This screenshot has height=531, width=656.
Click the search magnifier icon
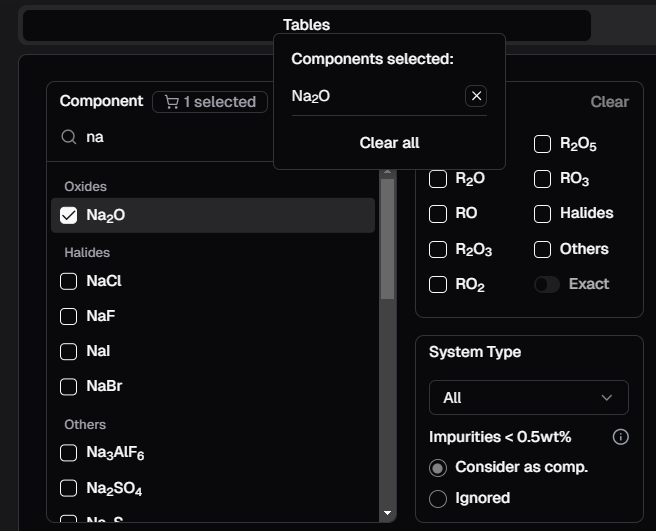click(69, 137)
